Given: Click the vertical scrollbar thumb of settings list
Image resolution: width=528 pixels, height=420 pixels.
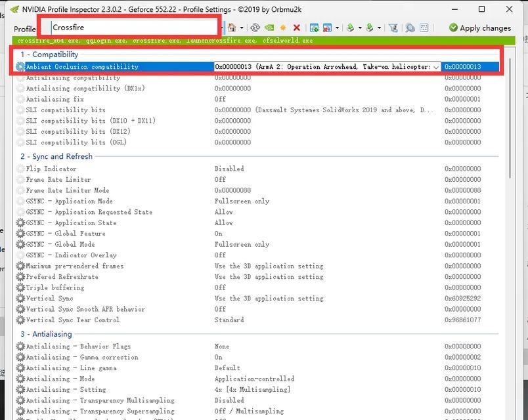Looking at the screenshot, I should click(511, 117).
